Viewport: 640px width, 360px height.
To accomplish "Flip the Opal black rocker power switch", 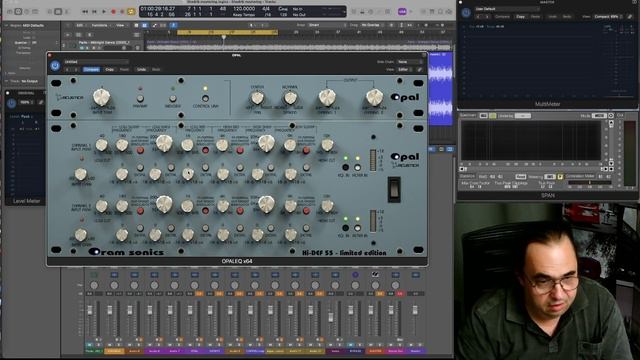I will [x=394, y=189].
